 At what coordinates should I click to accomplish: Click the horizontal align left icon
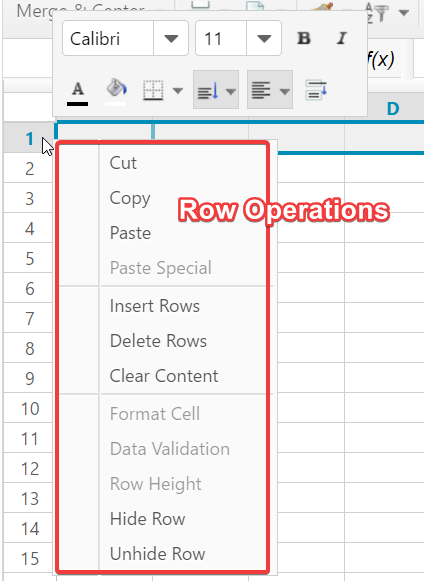(261, 91)
